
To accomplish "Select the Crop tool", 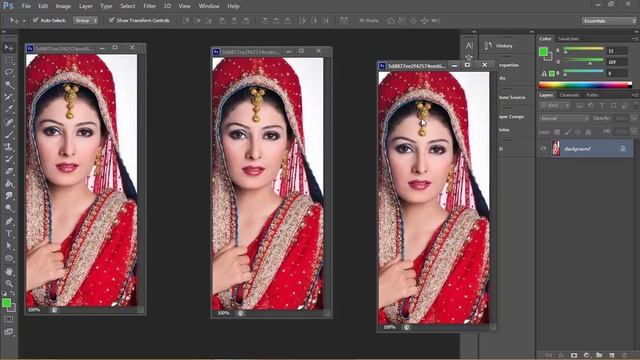I will pyautogui.click(x=9, y=97).
